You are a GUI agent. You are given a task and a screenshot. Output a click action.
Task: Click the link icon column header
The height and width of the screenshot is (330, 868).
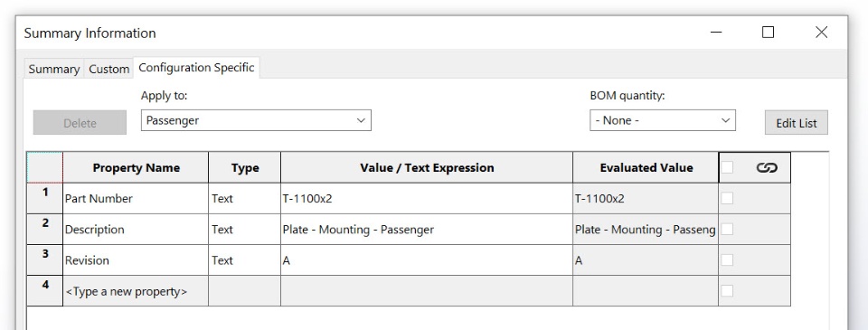tap(766, 168)
